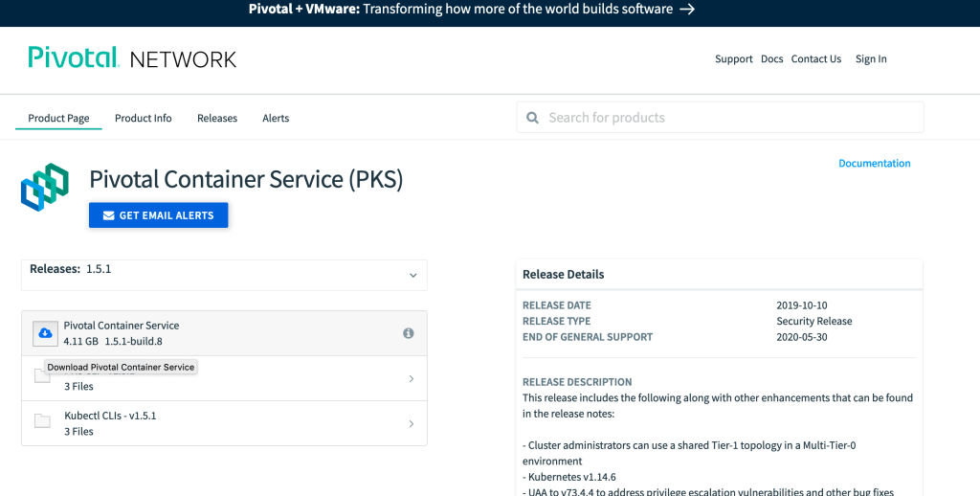Click the folder icon beside Kubectl CLIs
This screenshot has height=496, width=980.
pyautogui.click(x=42, y=422)
